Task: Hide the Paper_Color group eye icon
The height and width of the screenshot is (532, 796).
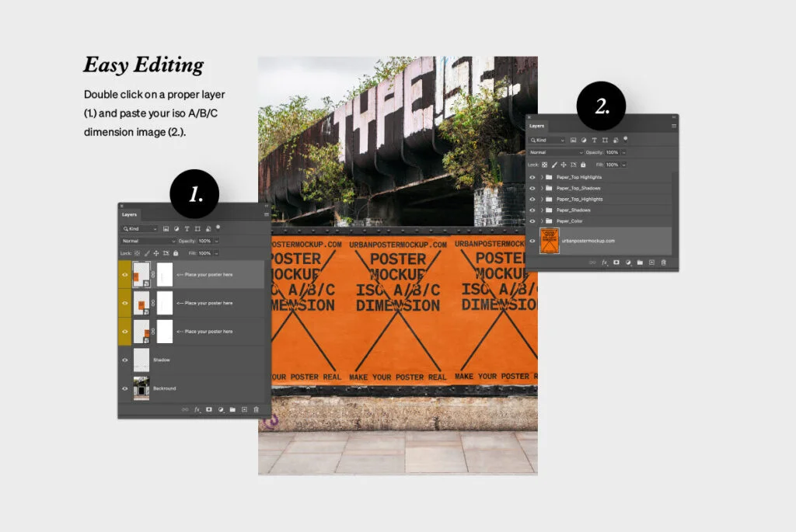Action: click(x=532, y=221)
